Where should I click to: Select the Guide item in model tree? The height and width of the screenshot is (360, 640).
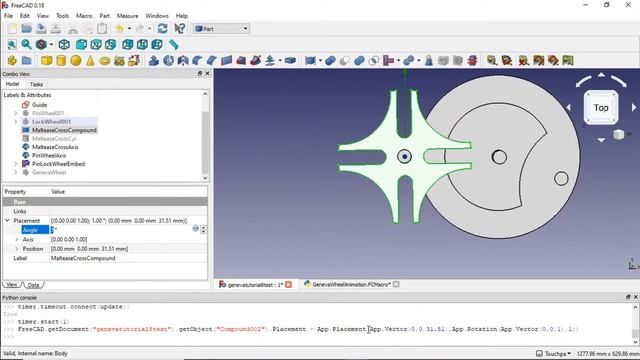pyautogui.click(x=39, y=105)
